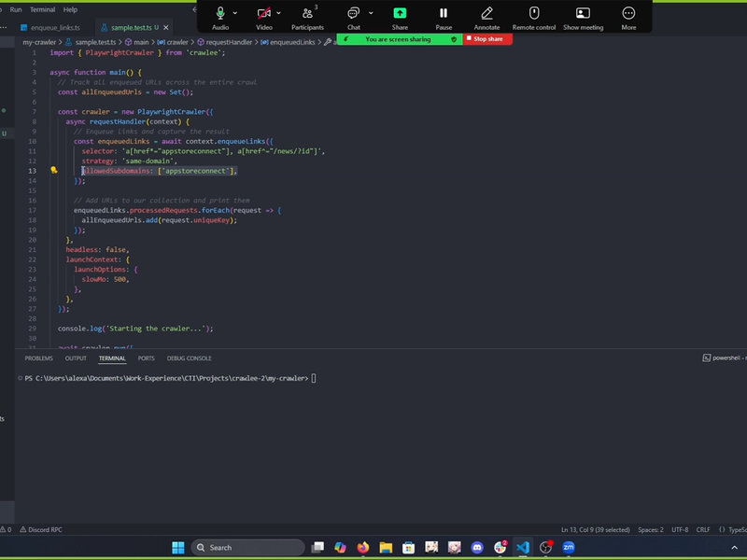
Task: Open the Zoom Participants panel
Action: pos(307,14)
